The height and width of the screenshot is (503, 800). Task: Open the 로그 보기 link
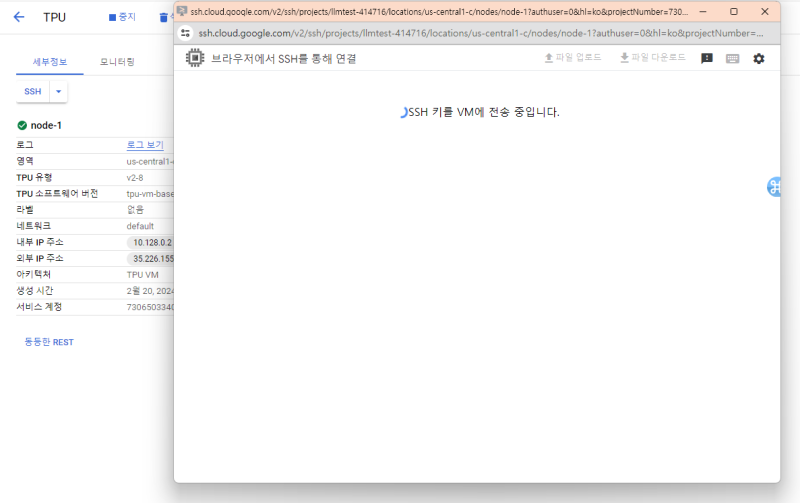point(145,145)
